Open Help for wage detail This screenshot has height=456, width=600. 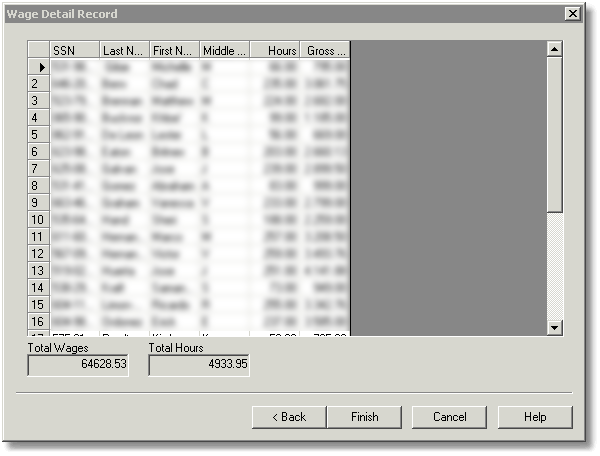point(535,417)
